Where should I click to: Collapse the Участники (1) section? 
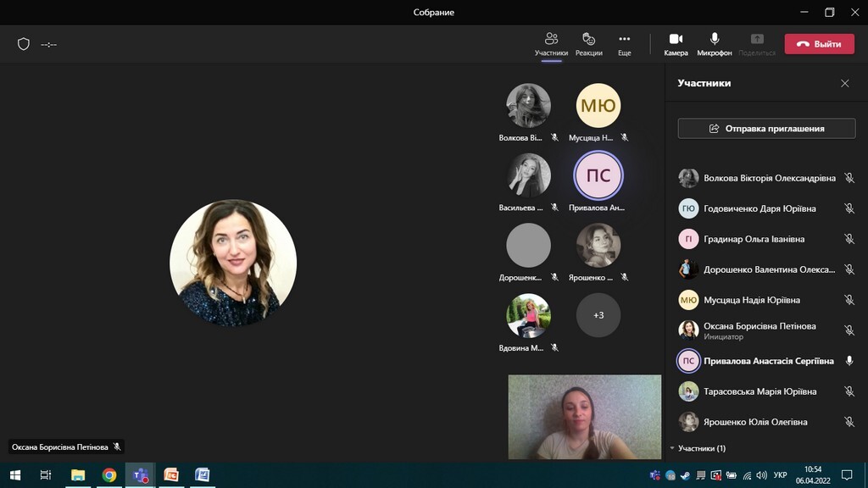tap(673, 448)
